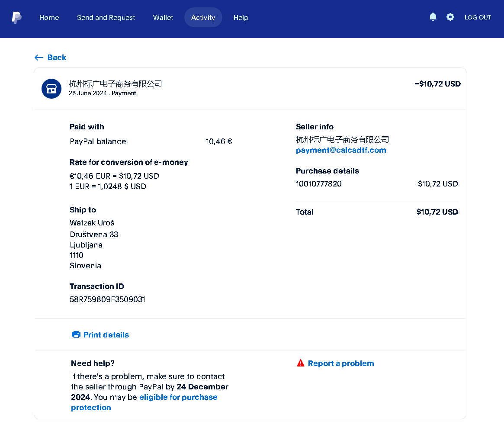Select transaction ID 58R759809F3509031

click(107, 299)
